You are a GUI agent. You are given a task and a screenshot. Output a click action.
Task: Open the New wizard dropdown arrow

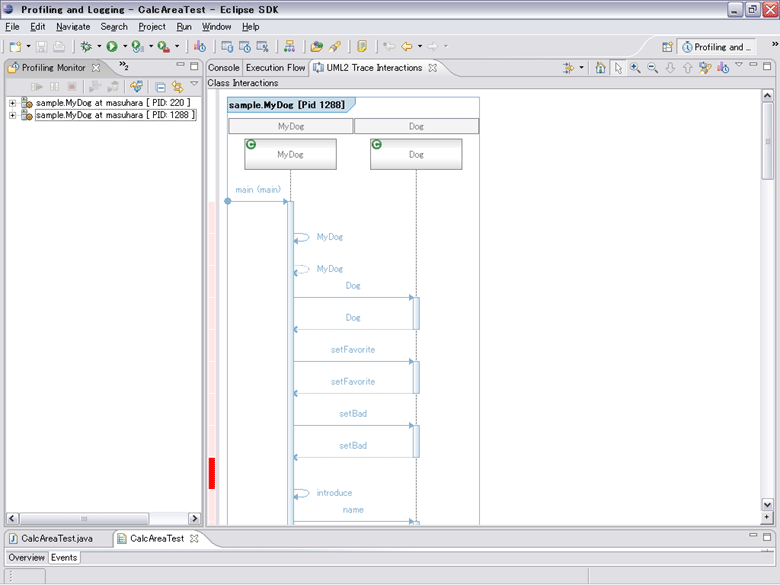tap(28, 47)
